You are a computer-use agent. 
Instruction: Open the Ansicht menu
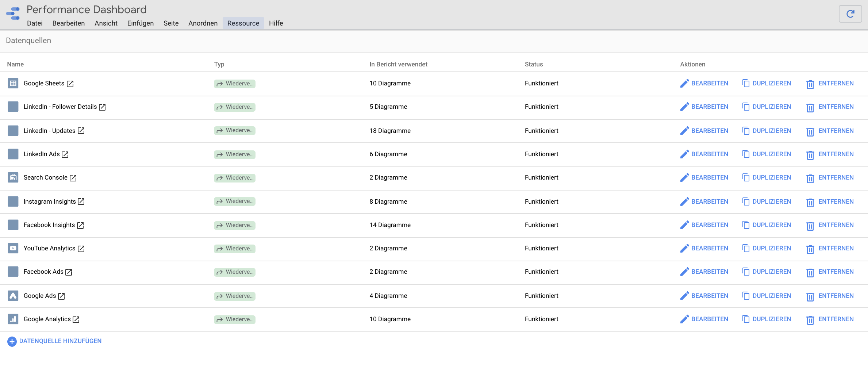point(106,23)
